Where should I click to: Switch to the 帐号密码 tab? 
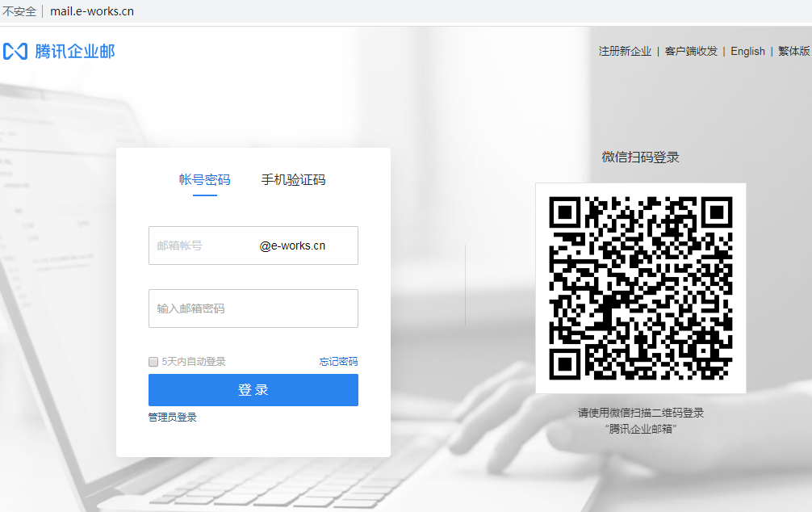tap(204, 180)
